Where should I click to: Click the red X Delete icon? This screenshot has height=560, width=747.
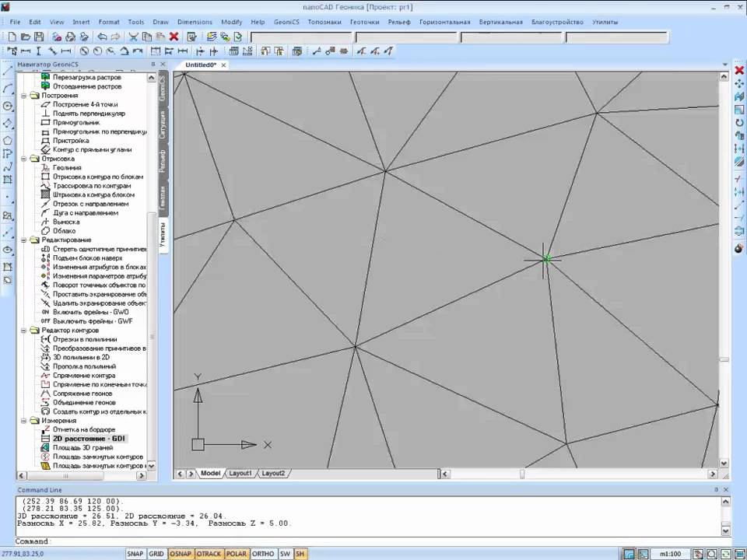click(174, 37)
